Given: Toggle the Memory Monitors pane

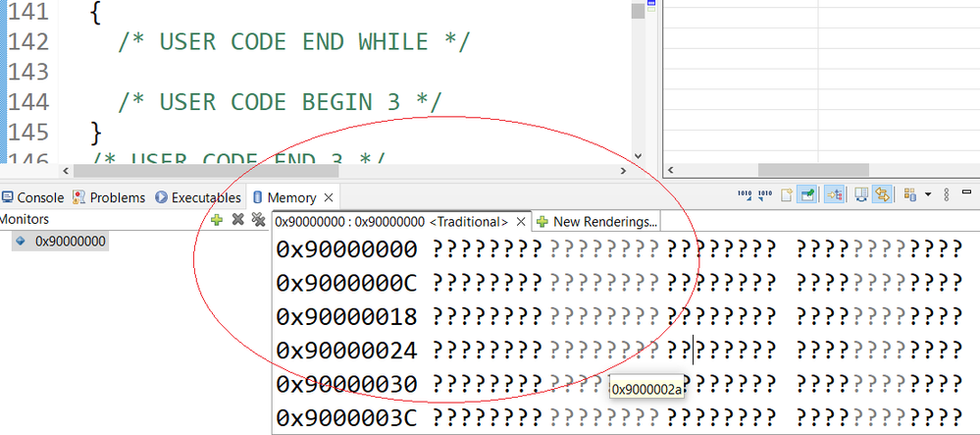Looking at the screenshot, I should click(834, 194).
